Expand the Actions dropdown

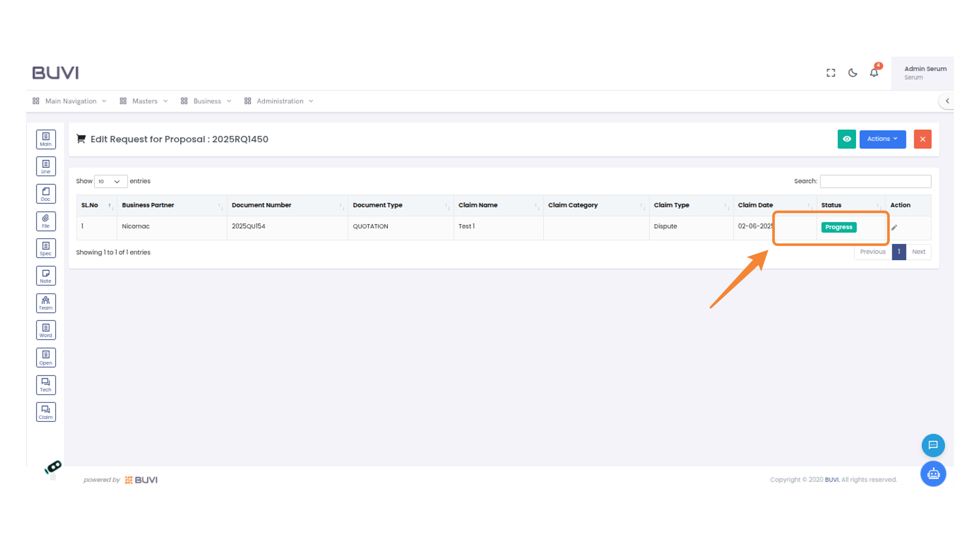coord(882,139)
